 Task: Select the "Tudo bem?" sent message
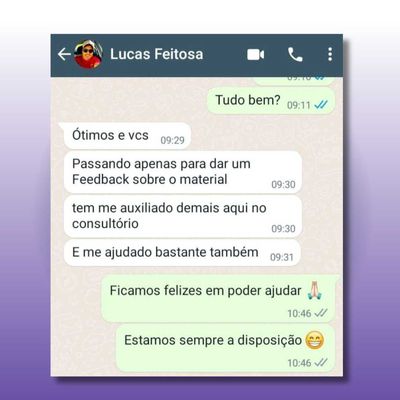(271, 101)
